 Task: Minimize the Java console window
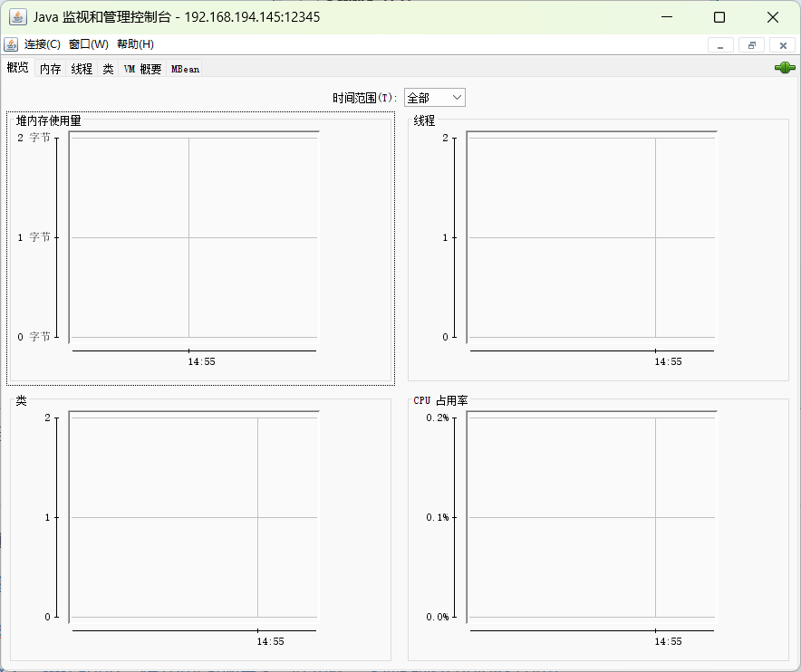pos(667,17)
